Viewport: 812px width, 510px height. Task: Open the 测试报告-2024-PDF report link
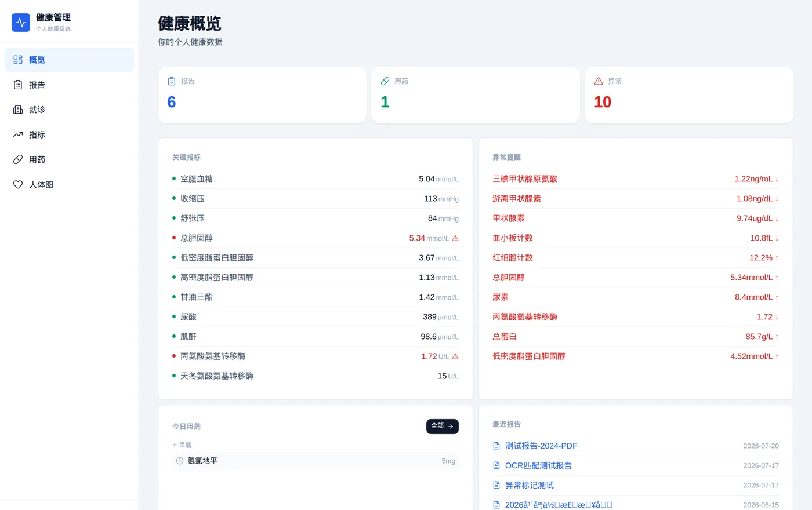coord(541,446)
